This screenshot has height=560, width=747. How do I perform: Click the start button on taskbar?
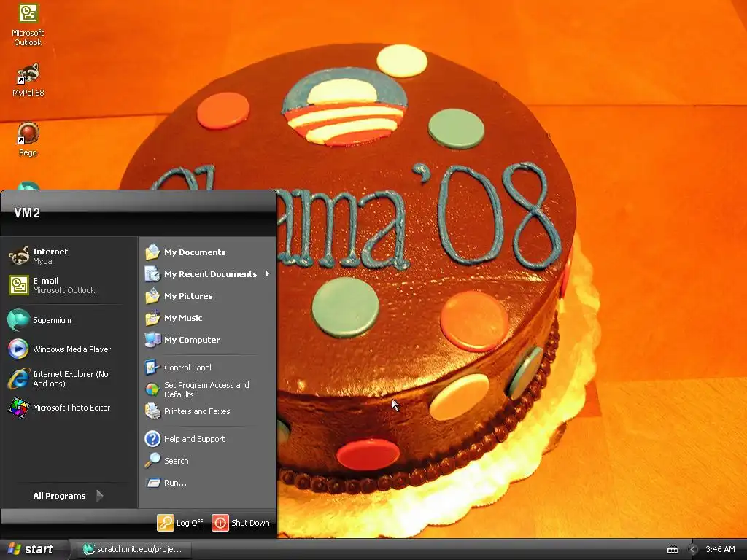pyautogui.click(x=34, y=550)
